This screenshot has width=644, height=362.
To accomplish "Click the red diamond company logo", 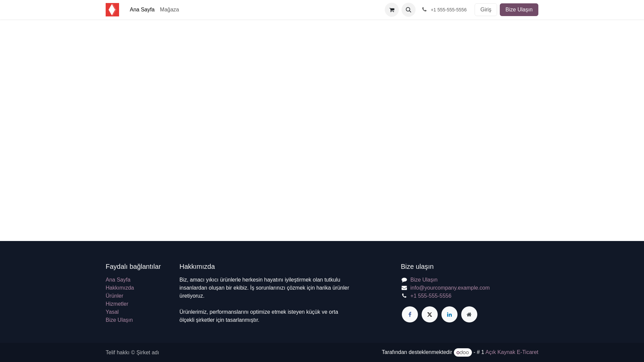I will click(x=112, y=10).
